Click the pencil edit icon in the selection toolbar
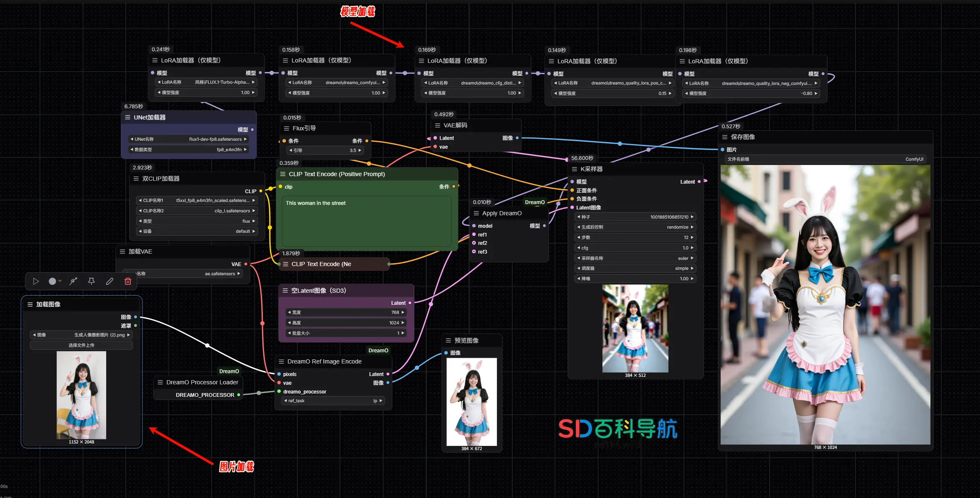The width and height of the screenshot is (980, 498). pyautogui.click(x=110, y=281)
